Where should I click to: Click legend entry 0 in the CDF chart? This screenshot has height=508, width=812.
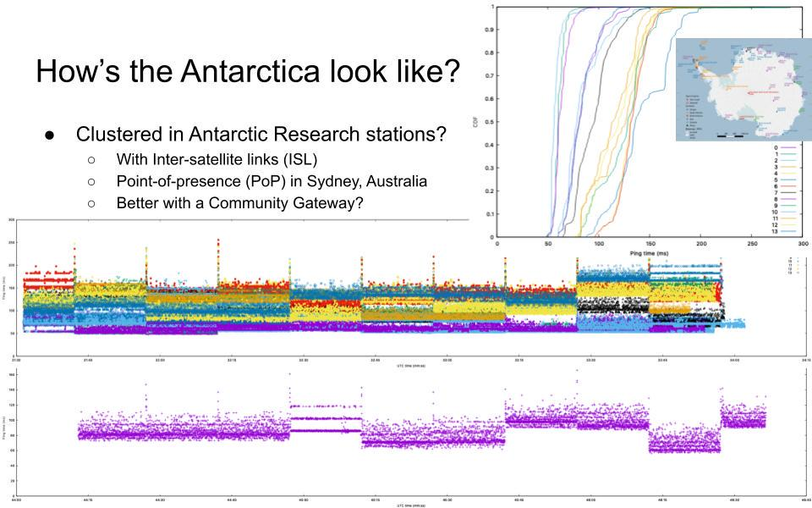(x=776, y=147)
